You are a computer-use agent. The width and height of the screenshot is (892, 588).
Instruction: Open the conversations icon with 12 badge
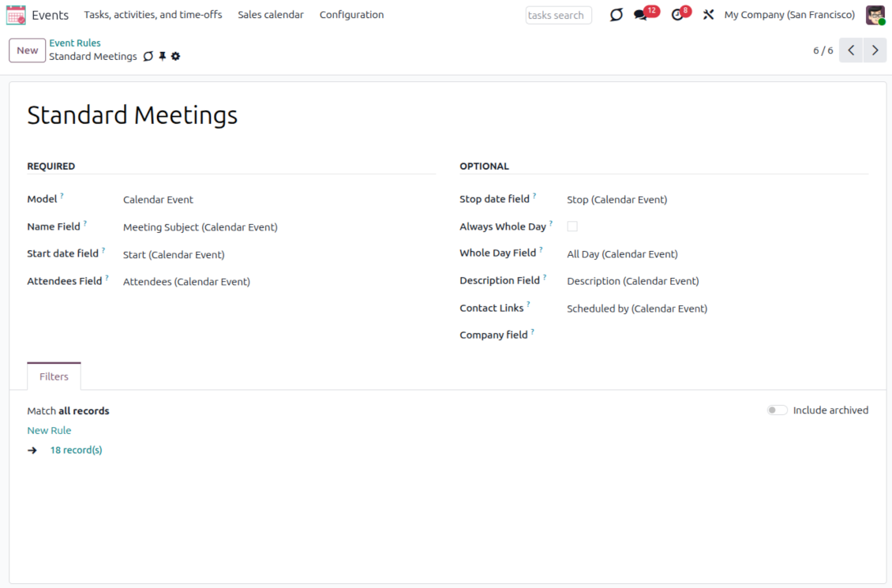(641, 15)
